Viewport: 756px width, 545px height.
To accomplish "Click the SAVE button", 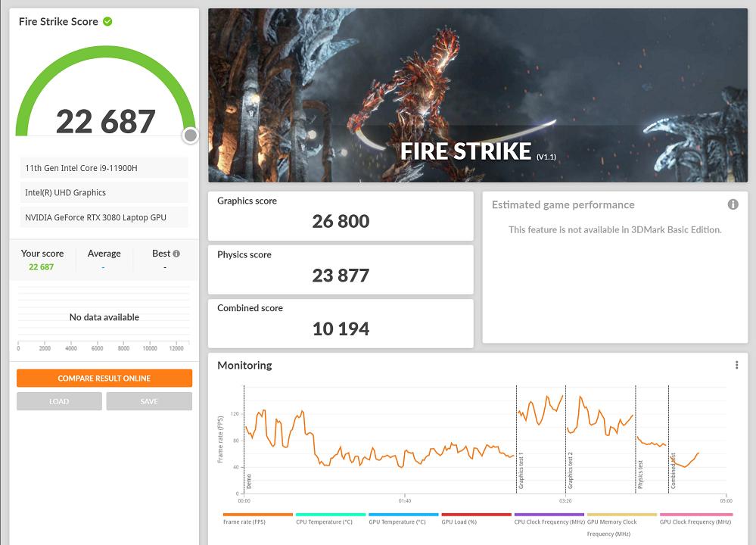I will tap(149, 401).
